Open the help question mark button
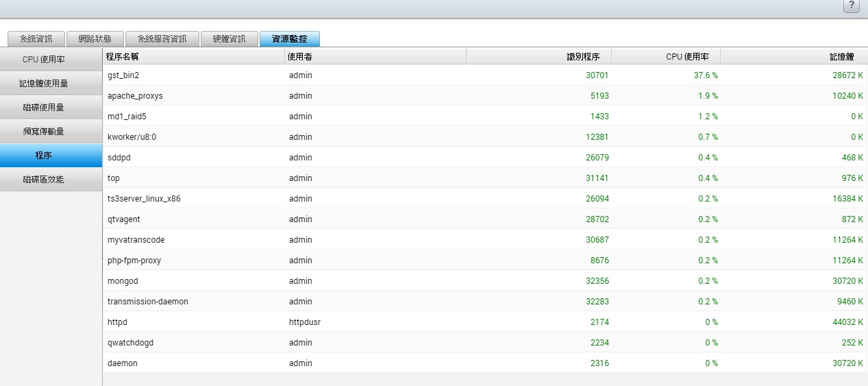868x386 pixels. (851, 6)
